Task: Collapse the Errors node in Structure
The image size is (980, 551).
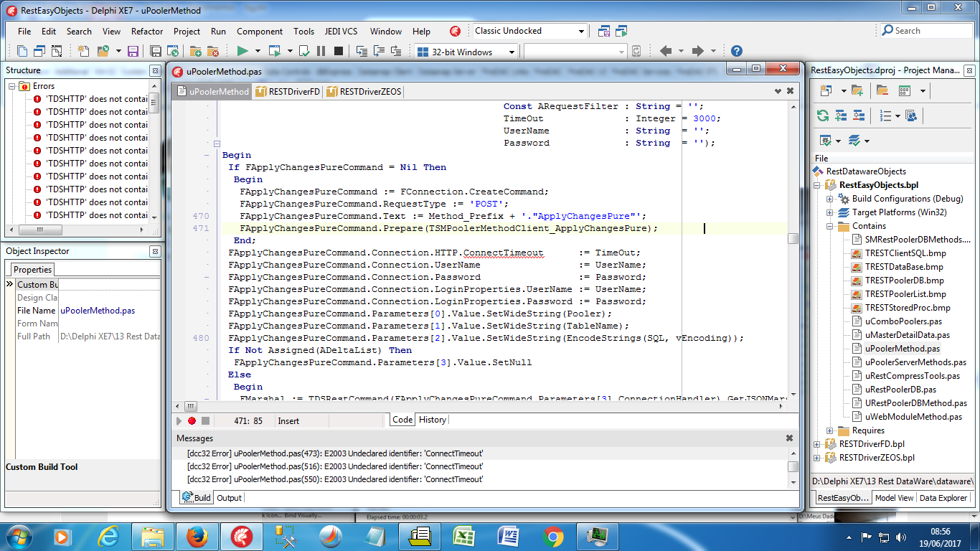Action: pos(12,86)
